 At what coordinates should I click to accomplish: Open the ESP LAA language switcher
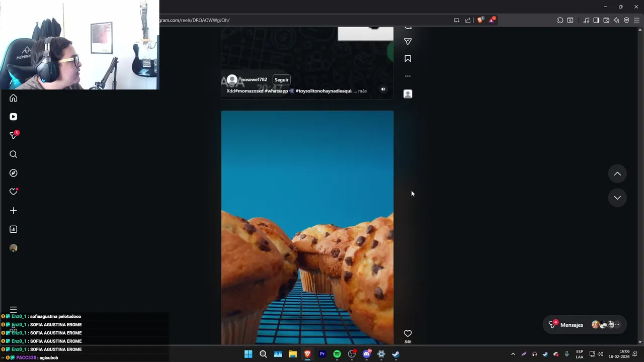pyautogui.click(x=580, y=354)
